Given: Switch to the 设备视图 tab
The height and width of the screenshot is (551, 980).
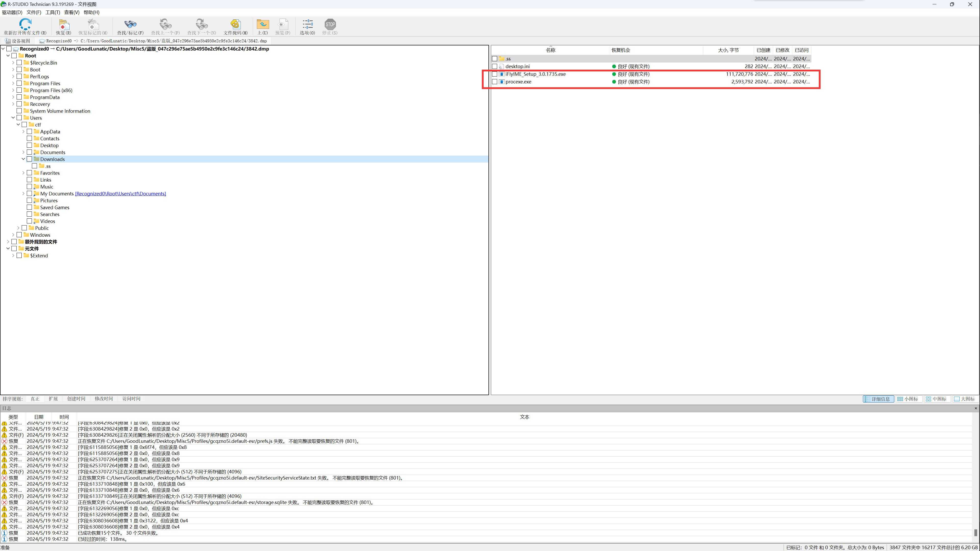Looking at the screenshot, I should (18, 41).
